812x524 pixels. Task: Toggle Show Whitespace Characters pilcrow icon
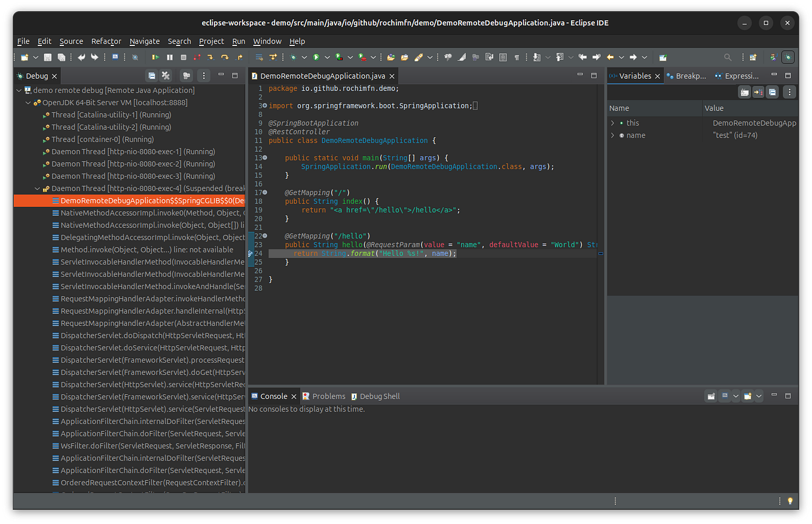517,57
